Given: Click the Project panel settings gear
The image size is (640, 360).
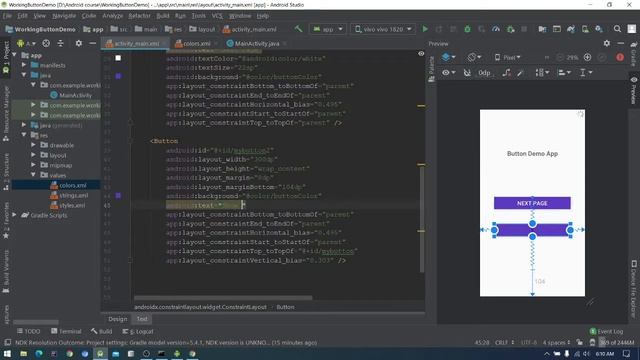Looking at the screenshot, I should pos(78,43).
